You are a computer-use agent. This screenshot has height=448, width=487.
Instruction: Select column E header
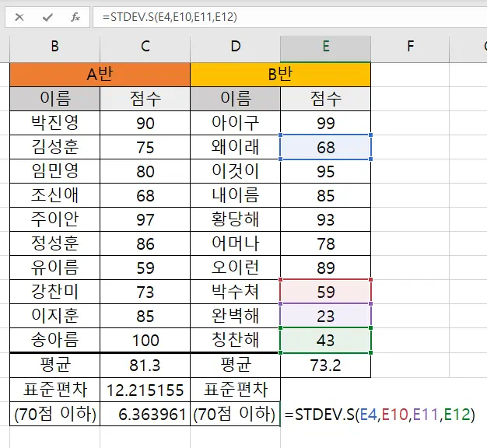[325, 47]
